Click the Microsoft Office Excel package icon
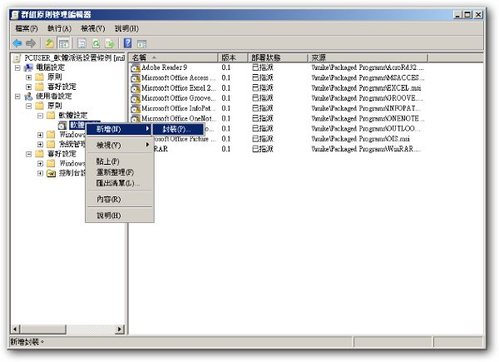The image size is (499, 362). click(135, 88)
